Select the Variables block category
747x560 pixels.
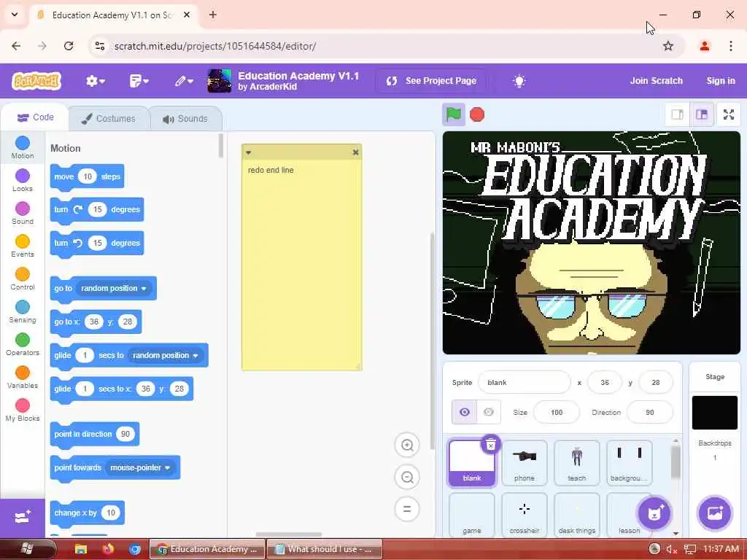pos(23,378)
